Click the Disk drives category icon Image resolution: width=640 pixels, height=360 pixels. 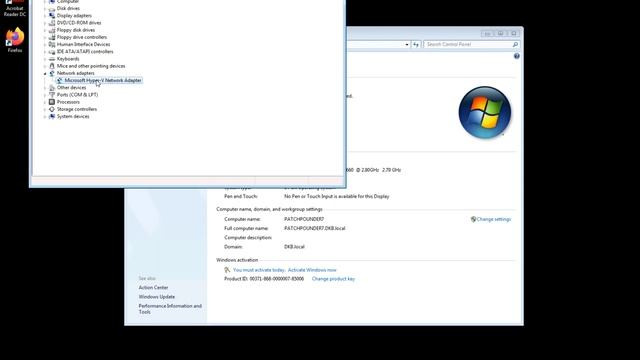(x=52, y=8)
